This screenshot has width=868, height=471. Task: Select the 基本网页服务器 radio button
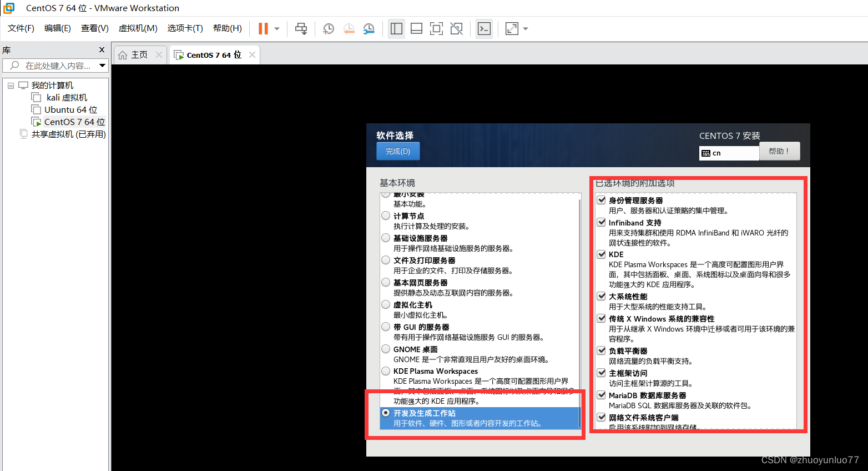(386, 282)
